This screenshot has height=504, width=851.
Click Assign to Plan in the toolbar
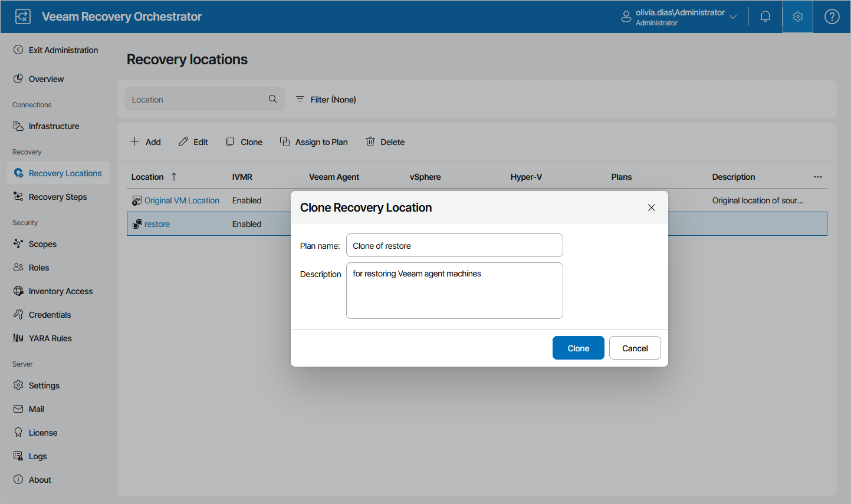[314, 142]
